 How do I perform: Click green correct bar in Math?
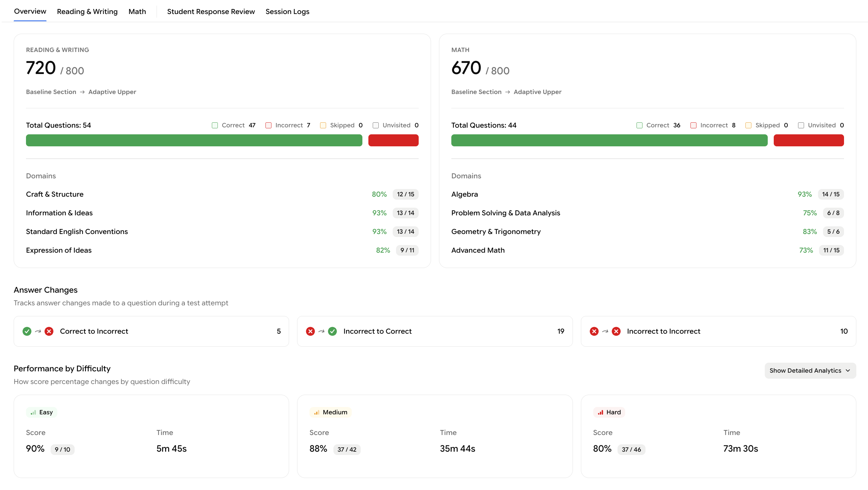(609, 140)
